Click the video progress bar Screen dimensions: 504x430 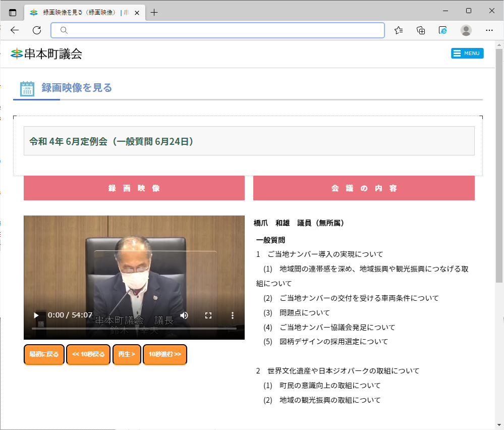pyautogui.click(x=134, y=329)
